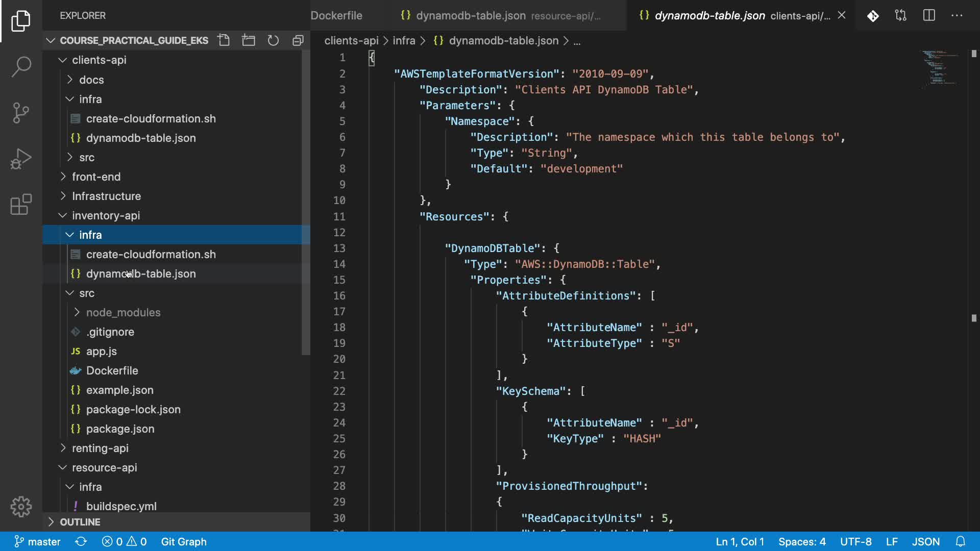The image size is (980, 551).
Task: Collapse the clients-api folder
Action: click(99, 60)
